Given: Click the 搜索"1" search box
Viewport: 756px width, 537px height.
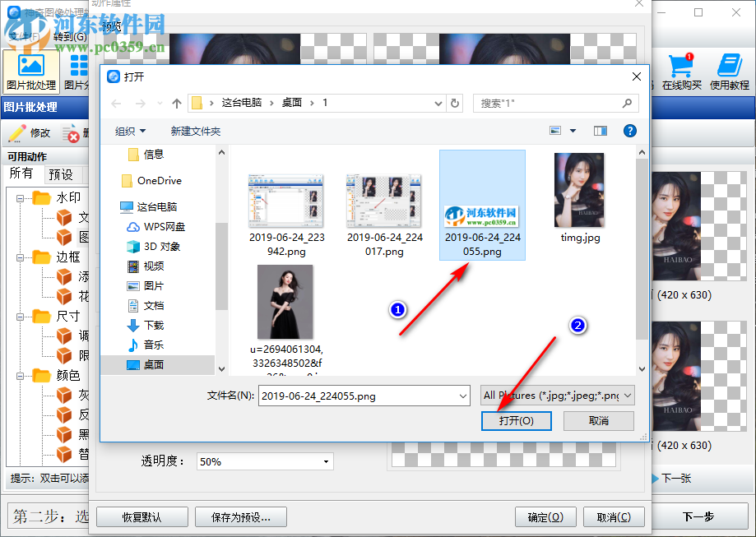Looking at the screenshot, I should [556, 103].
